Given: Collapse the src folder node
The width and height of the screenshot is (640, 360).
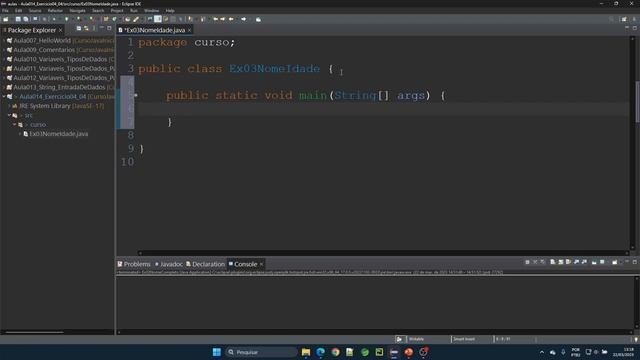Looking at the screenshot, I should 9,116.
